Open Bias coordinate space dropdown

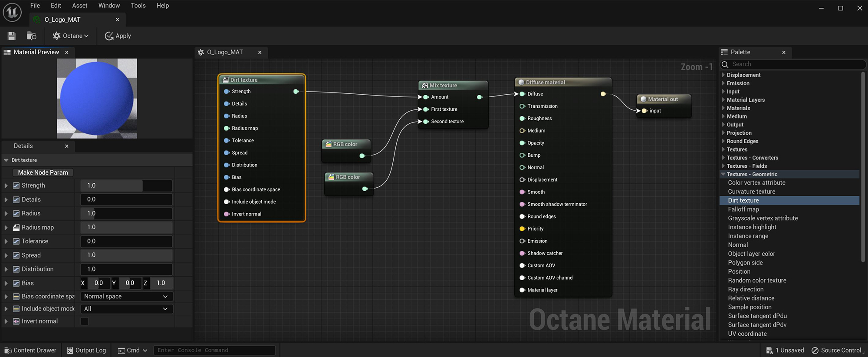tap(127, 296)
